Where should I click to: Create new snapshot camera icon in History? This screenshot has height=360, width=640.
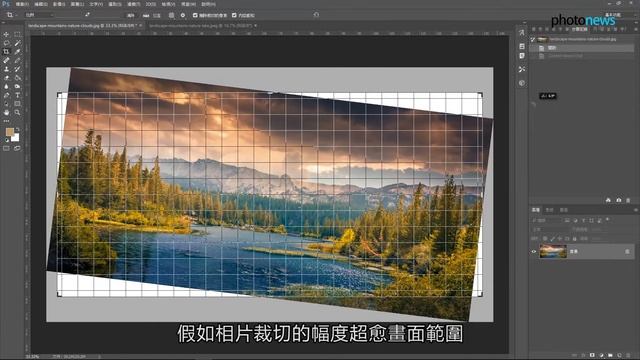tap(618, 200)
